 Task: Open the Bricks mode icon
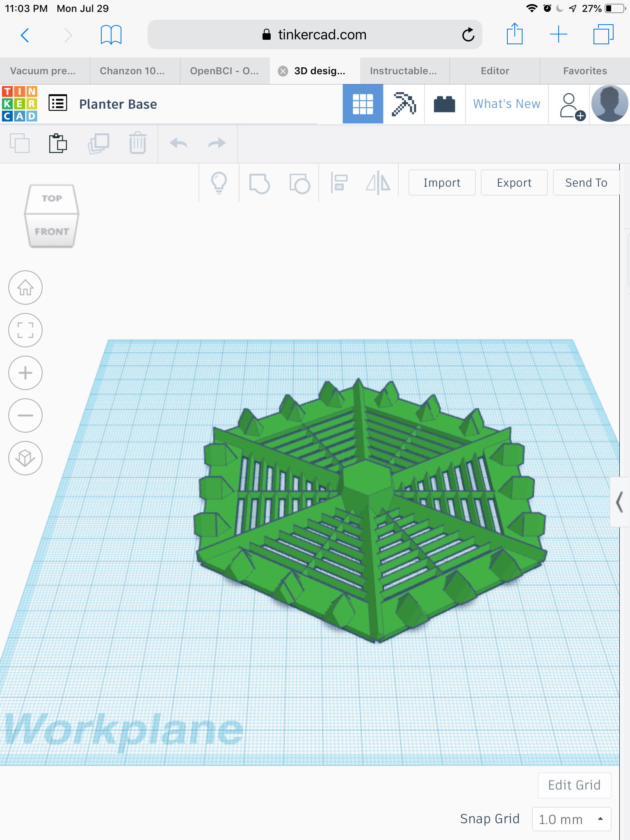pos(445,104)
